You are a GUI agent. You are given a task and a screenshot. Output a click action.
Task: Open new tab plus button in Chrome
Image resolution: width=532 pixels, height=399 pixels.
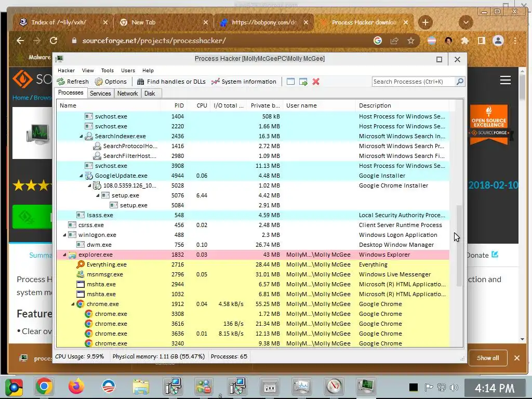(x=425, y=22)
